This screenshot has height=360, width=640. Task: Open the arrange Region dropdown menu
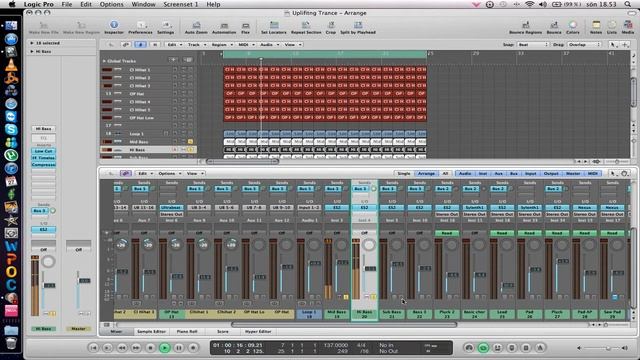click(x=222, y=44)
